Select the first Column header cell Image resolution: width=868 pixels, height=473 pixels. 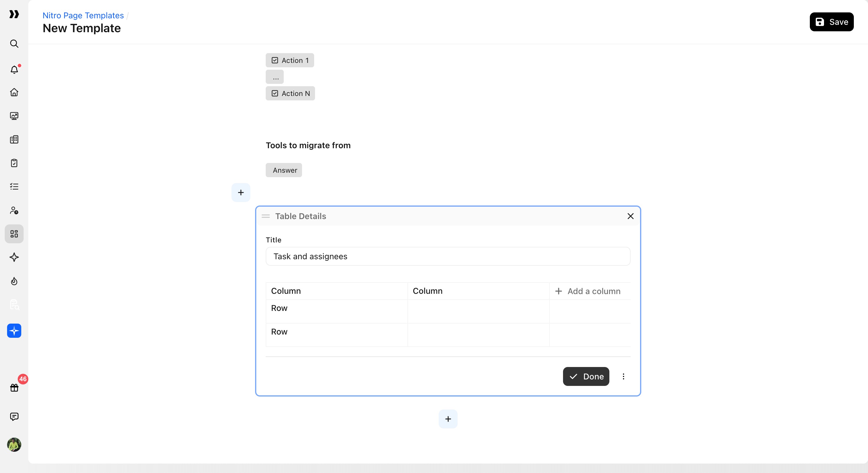tap(337, 291)
